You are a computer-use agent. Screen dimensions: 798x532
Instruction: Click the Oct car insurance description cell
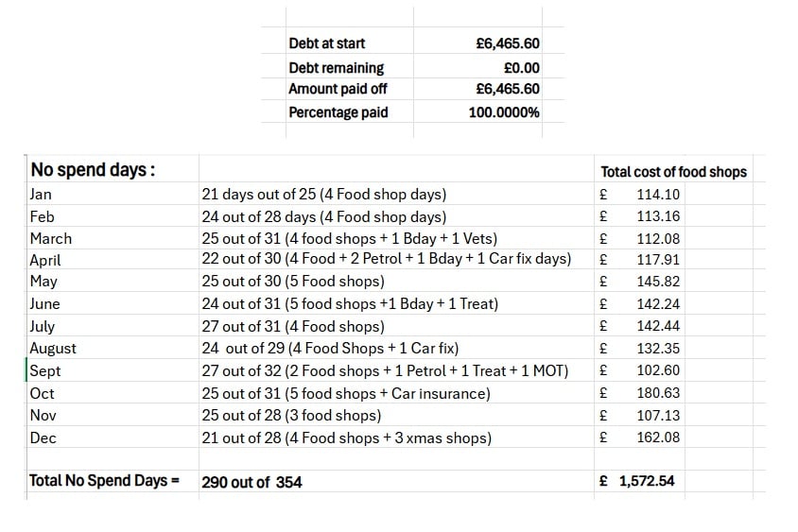(346, 393)
